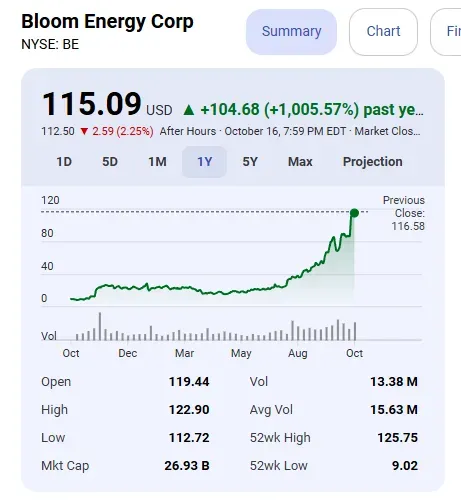
Task: Click the price line spike near December
Action: tap(147, 285)
